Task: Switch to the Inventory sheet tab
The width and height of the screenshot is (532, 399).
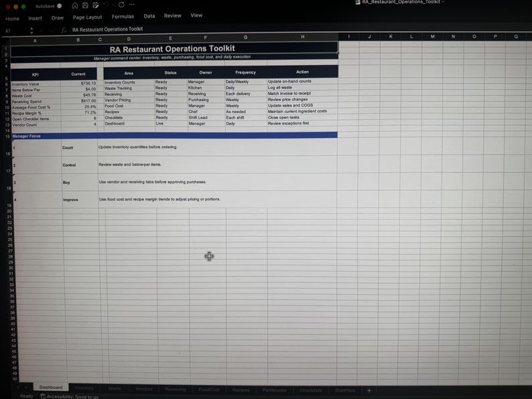Action: pos(84,388)
